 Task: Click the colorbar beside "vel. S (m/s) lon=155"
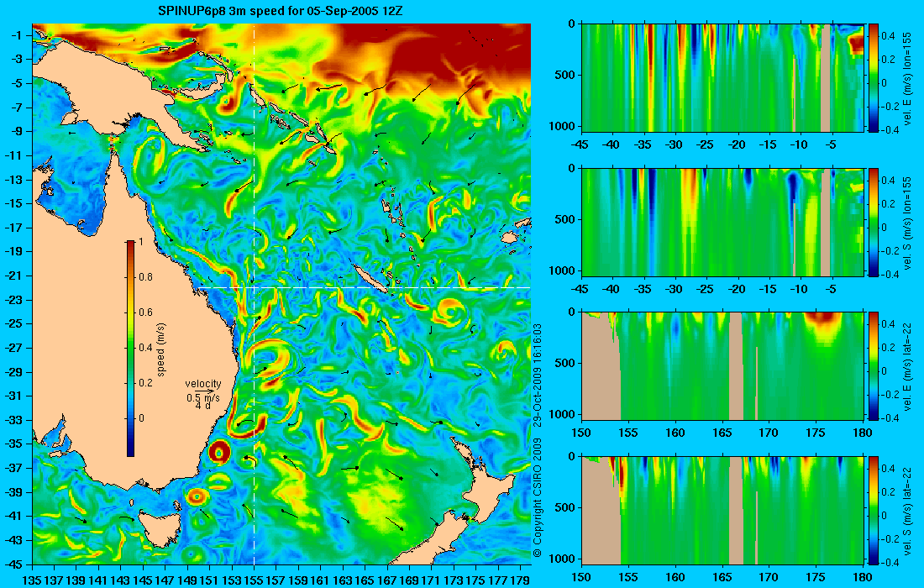[x=874, y=222]
